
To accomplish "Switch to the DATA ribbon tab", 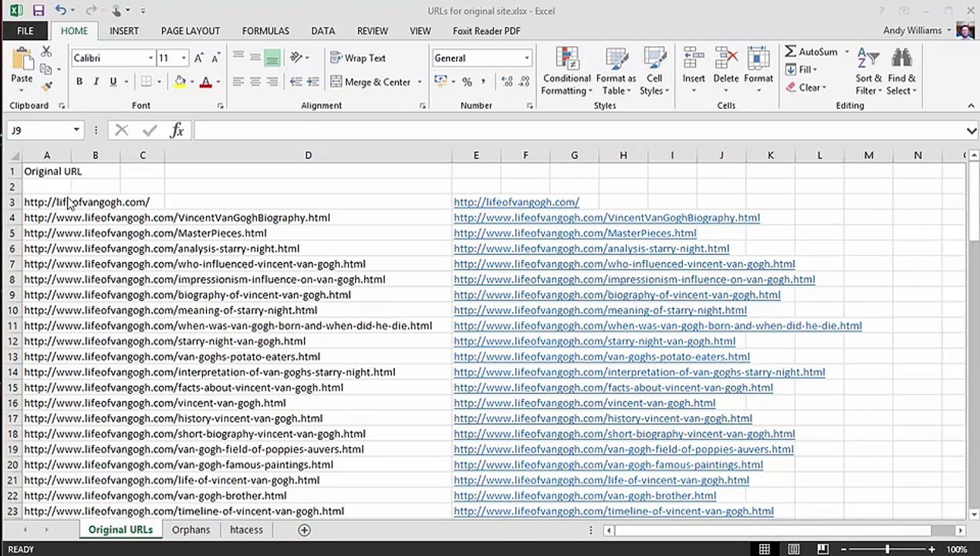I will point(323,31).
